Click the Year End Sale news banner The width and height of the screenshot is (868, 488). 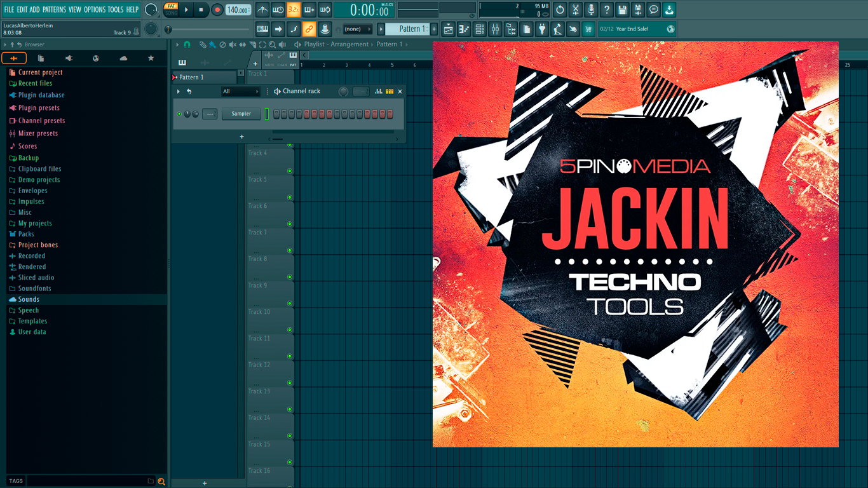coord(637,29)
